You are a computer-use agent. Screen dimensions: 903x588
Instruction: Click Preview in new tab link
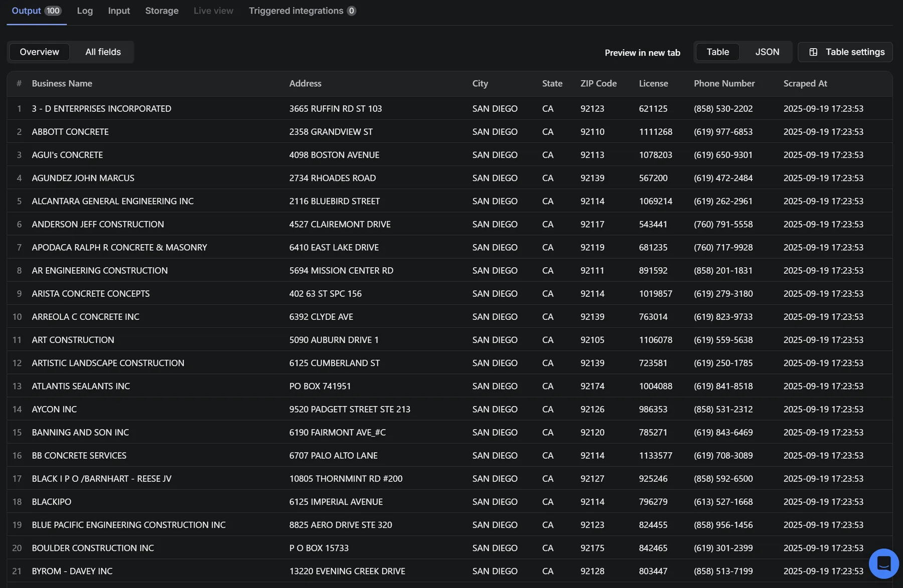(x=642, y=53)
